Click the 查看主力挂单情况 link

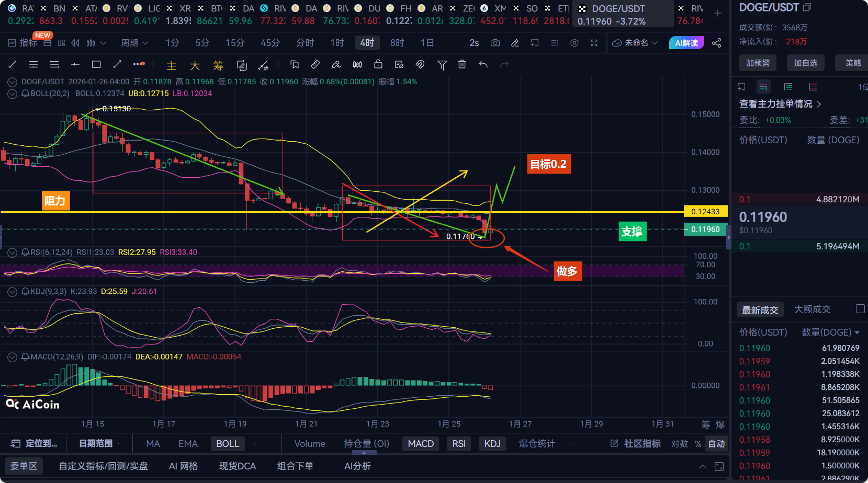tap(780, 104)
